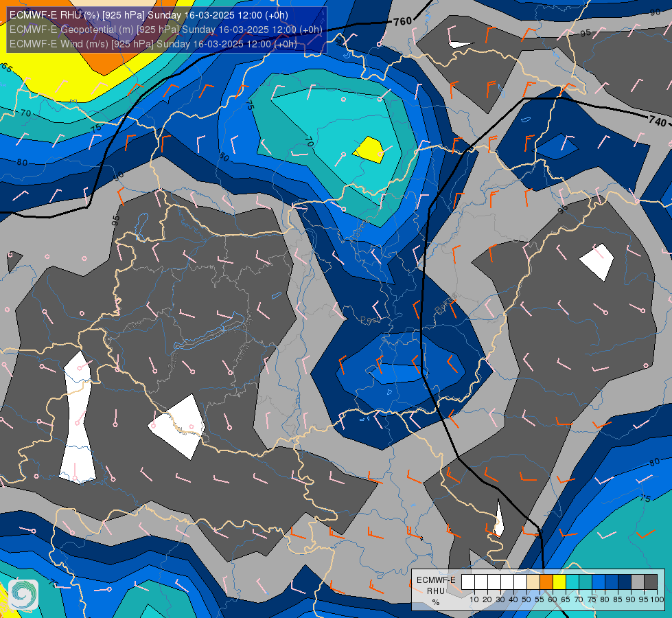Click the Pest region label on the map
This screenshot has height=618, width=672.
[371, 320]
